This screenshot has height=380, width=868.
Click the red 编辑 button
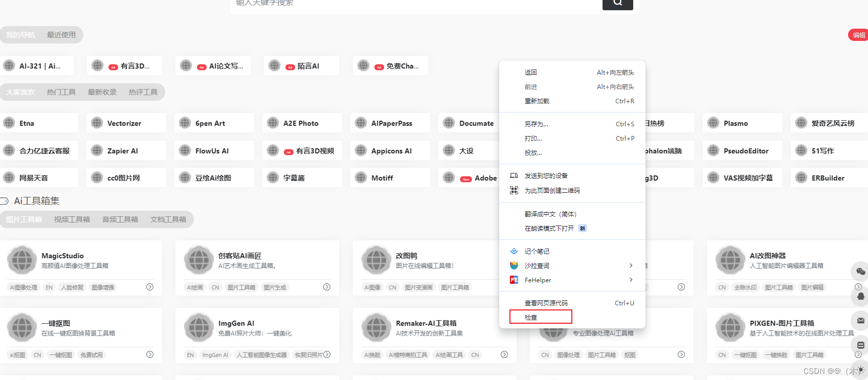coord(859,35)
